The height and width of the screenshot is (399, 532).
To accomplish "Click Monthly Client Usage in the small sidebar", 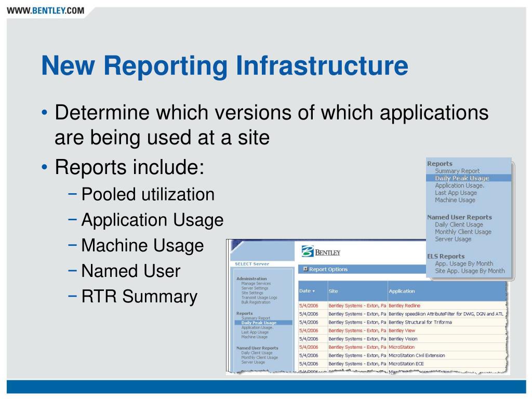I will [x=259, y=357].
